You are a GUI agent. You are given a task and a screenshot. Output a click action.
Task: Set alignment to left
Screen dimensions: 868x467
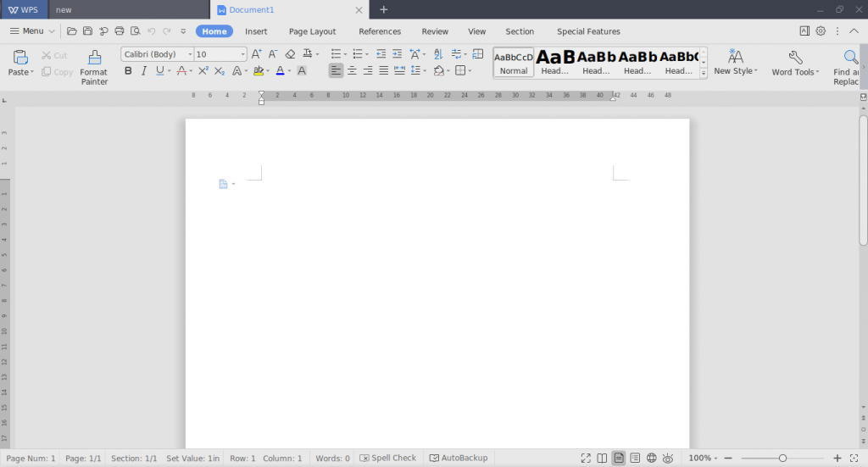click(336, 71)
